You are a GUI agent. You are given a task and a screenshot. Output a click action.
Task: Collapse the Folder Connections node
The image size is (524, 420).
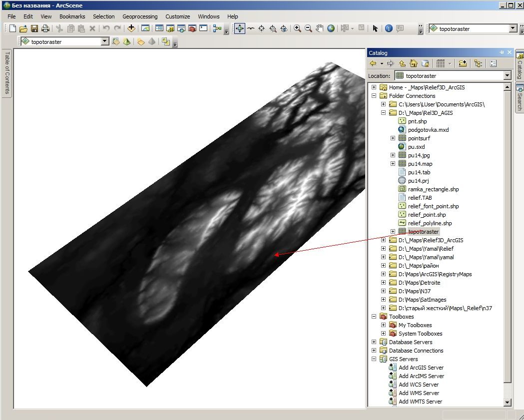(374, 95)
